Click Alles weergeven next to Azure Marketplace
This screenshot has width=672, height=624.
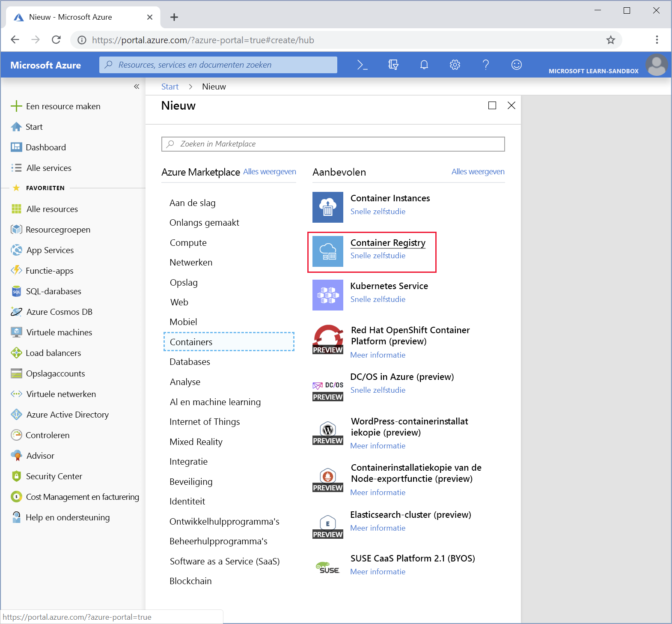pos(270,172)
